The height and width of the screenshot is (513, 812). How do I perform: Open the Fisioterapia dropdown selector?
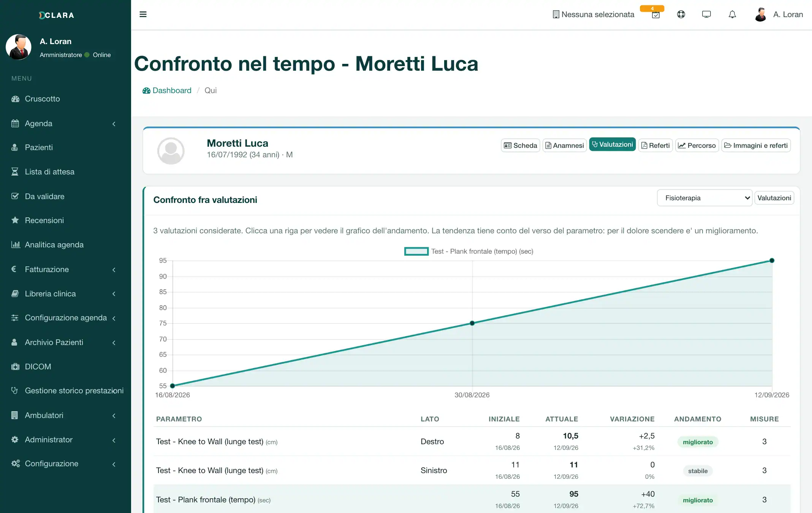[x=704, y=198]
